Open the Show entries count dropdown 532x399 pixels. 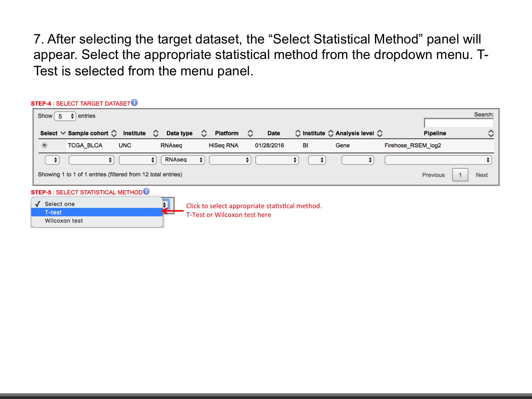point(65,116)
